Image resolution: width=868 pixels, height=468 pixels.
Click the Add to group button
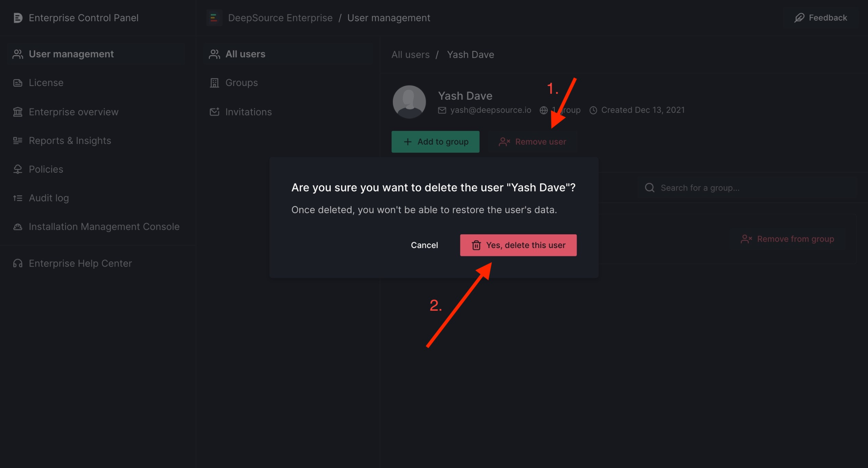click(x=435, y=141)
